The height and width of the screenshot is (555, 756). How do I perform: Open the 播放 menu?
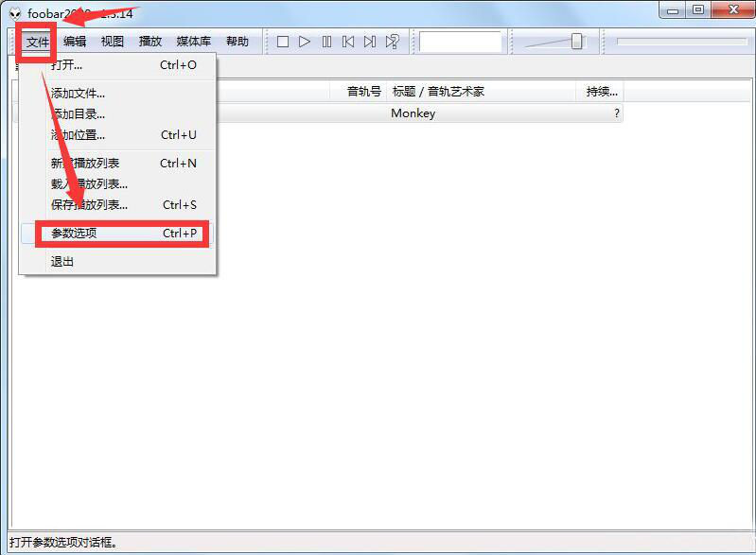pyautogui.click(x=149, y=42)
